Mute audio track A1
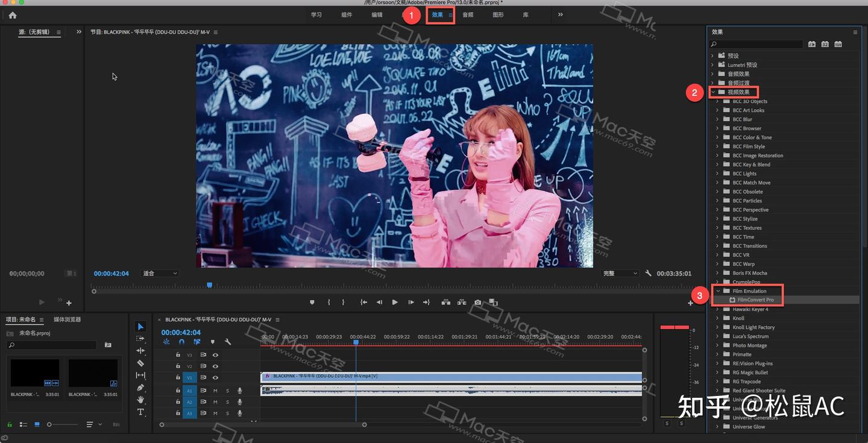 (x=215, y=391)
